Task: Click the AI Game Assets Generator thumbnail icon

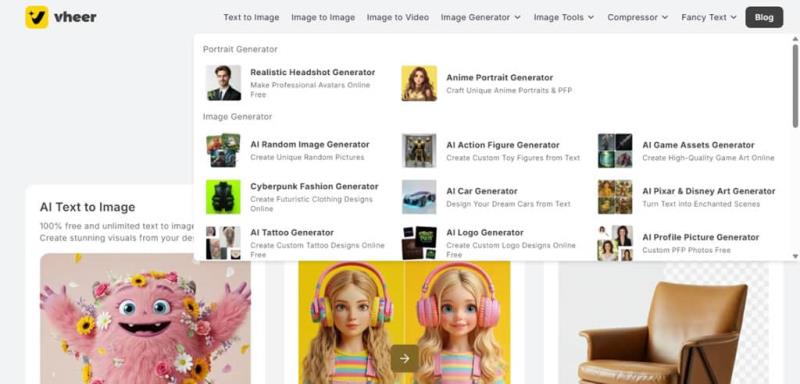Action: (615, 150)
